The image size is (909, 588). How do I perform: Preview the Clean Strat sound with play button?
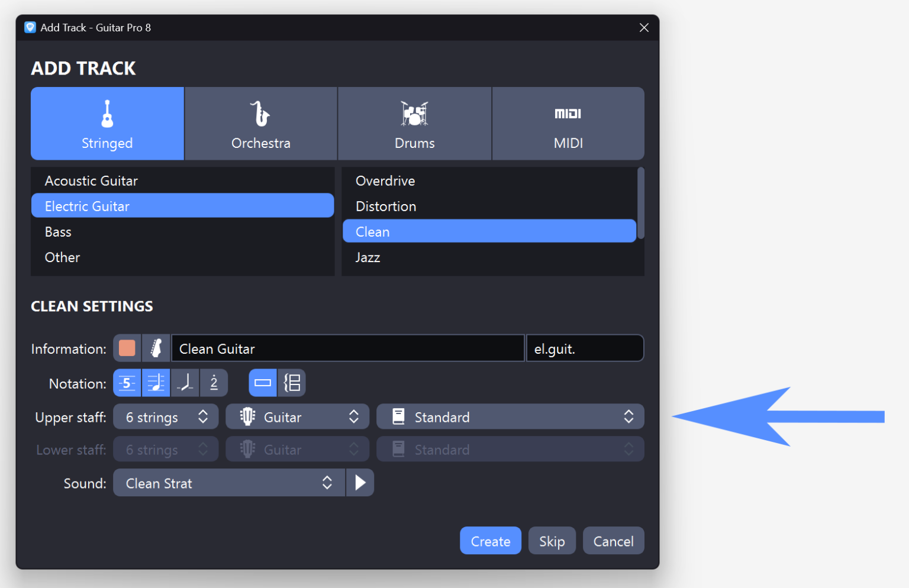(x=360, y=483)
